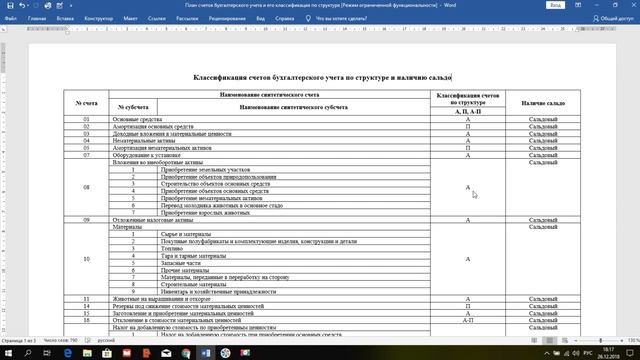Screen dimensions: 640x360
Task: Open the Рецензирование ribbon tab
Action: point(227,18)
